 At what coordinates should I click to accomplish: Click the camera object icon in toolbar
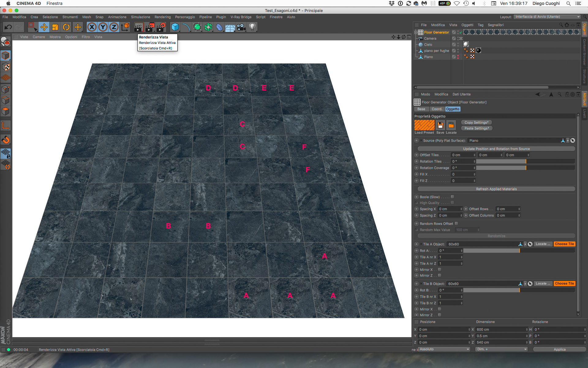point(241,27)
